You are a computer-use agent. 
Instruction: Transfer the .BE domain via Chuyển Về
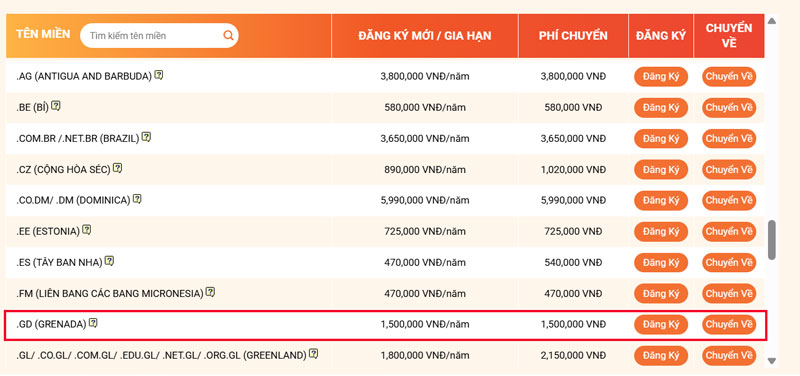(729, 108)
